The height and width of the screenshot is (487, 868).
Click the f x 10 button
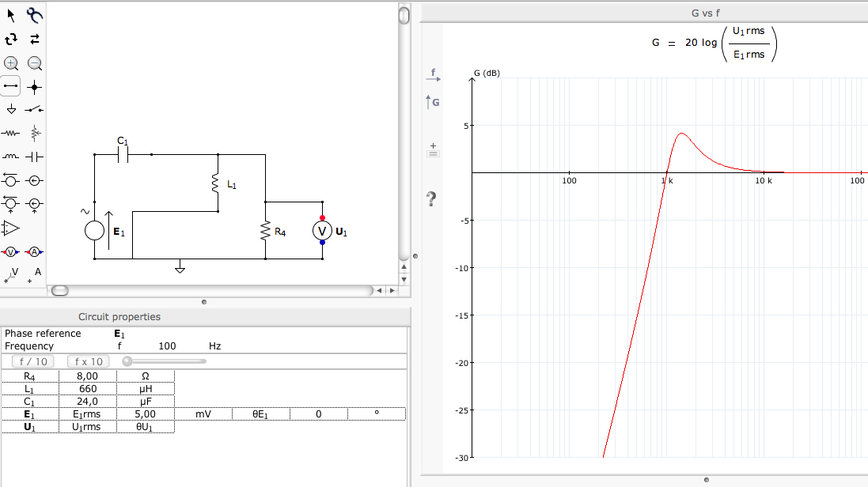pyautogui.click(x=89, y=361)
